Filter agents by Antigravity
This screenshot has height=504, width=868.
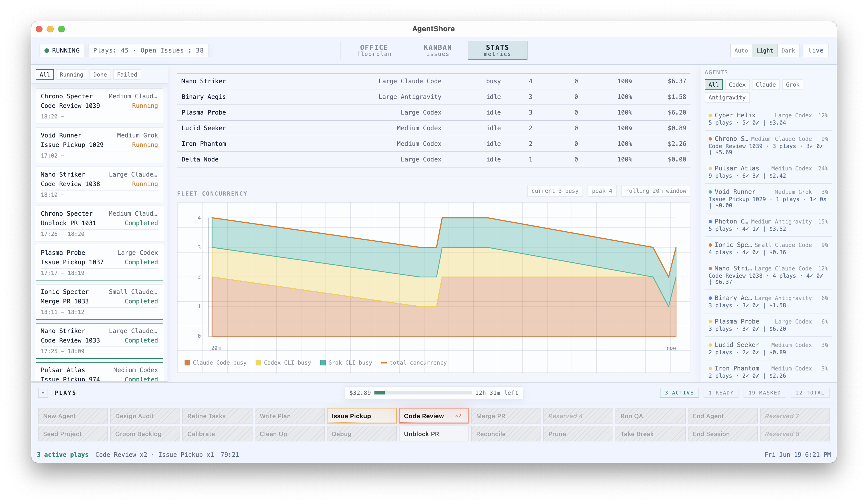pyautogui.click(x=727, y=97)
